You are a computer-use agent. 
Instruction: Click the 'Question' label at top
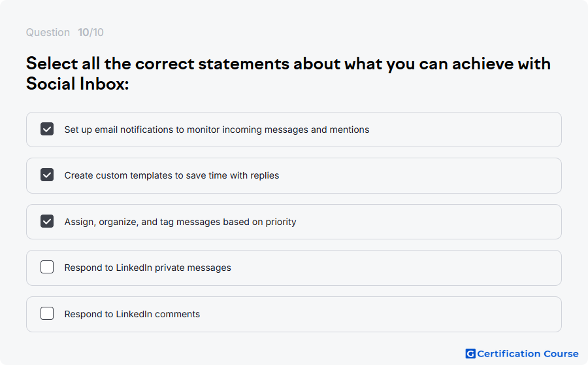[48, 32]
